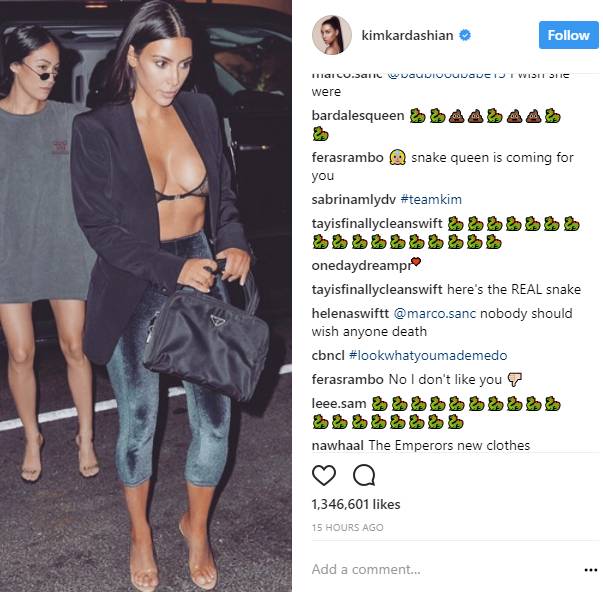This screenshot has height=592, width=603.
Task: Open bardalesqueen's profile
Action: coord(358,115)
